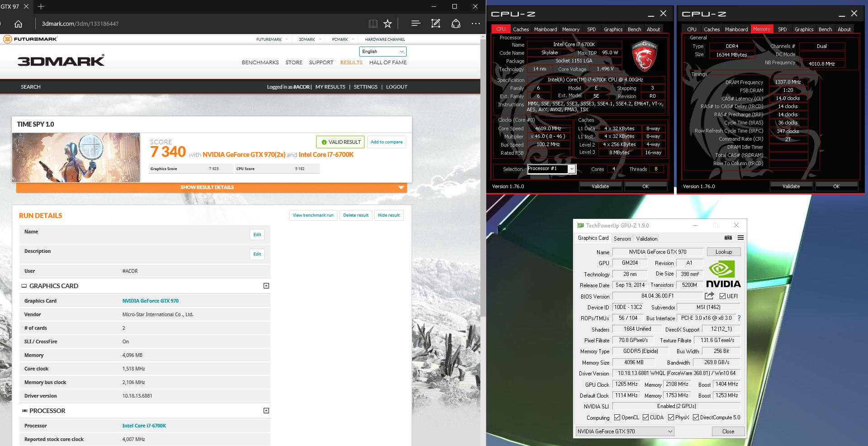This screenshot has height=446, width=868.
Task: Open Bench tab in right CPU-Z window
Action: pyautogui.click(x=825, y=29)
